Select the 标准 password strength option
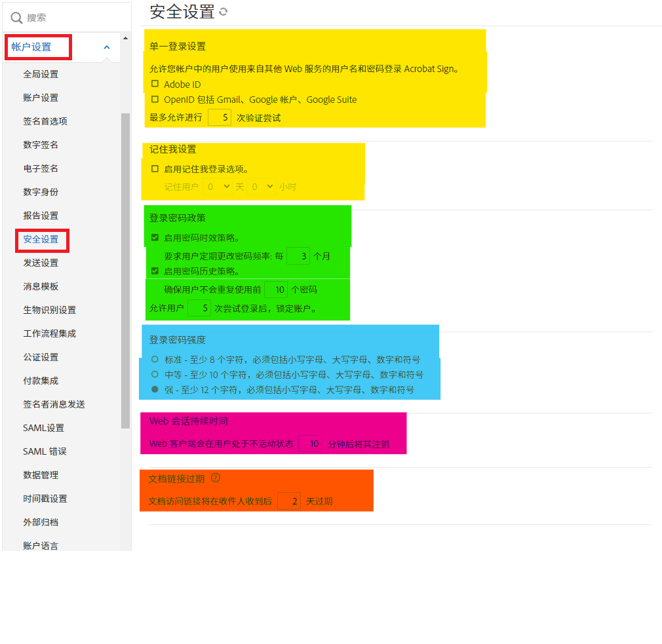The height and width of the screenshot is (644, 662). pos(153,359)
